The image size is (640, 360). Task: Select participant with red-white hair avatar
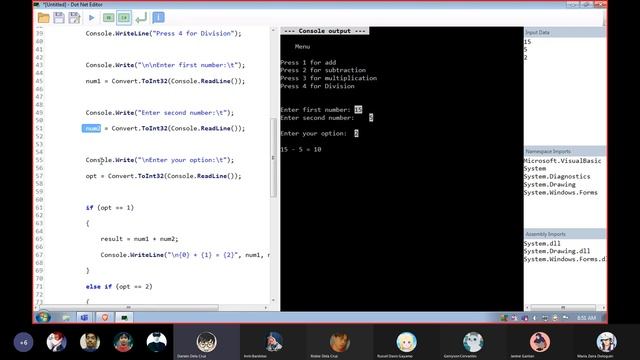pos(57,342)
